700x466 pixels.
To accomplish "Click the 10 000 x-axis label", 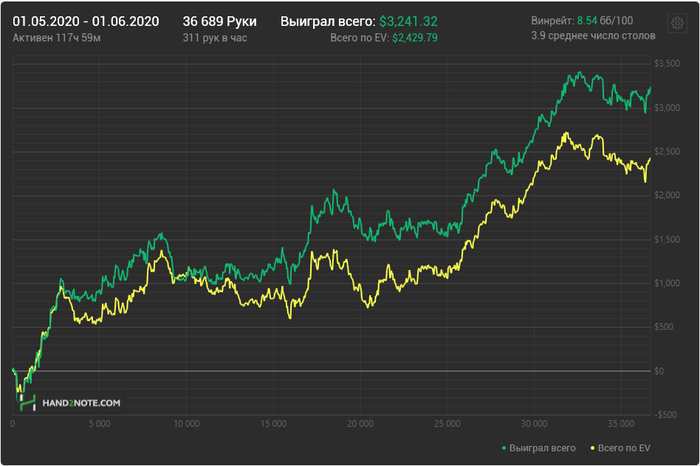I will click(x=186, y=424).
